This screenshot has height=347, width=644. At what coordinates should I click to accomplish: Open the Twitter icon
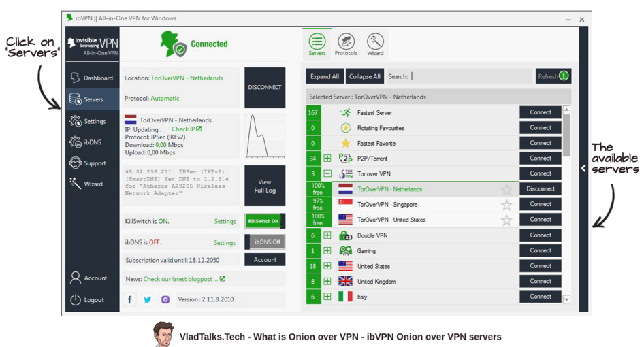[x=148, y=299]
